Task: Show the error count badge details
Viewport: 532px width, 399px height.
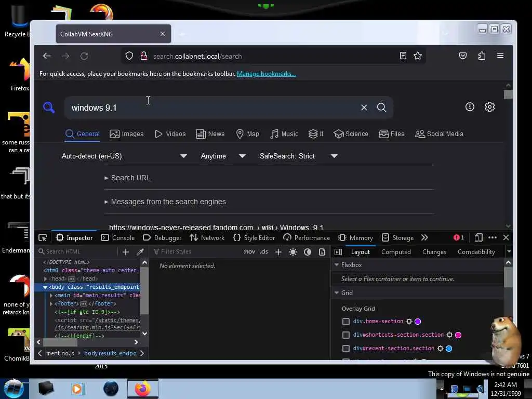Action: click(459, 237)
